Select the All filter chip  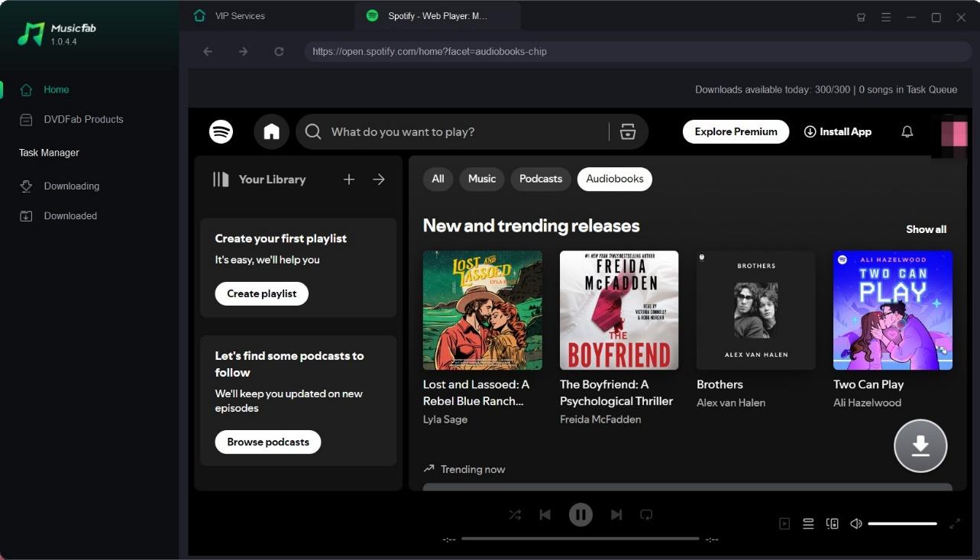(x=438, y=179)
